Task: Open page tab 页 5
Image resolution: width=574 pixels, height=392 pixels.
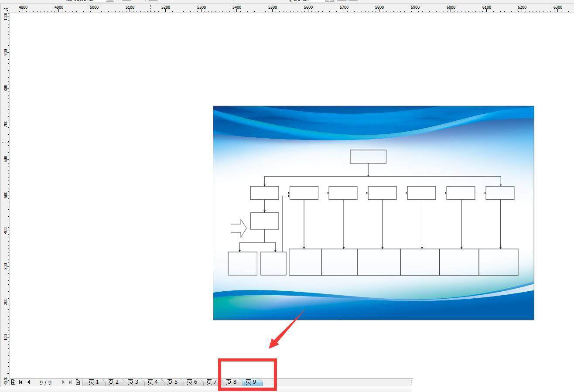Action: click(x=172, y=382)
